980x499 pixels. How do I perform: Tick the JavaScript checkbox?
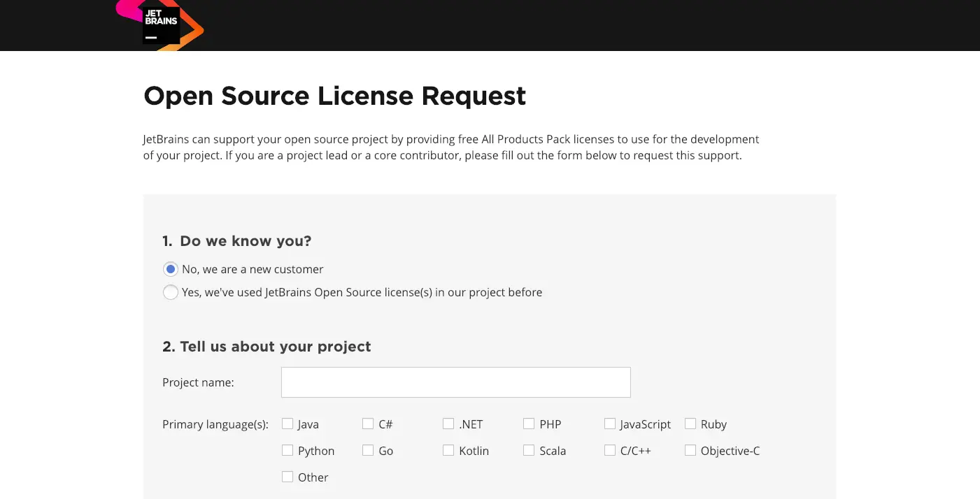point(610,424)
